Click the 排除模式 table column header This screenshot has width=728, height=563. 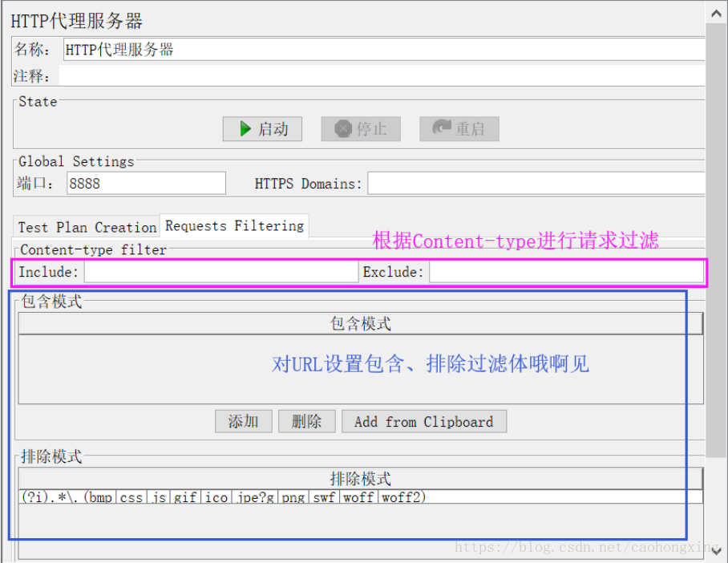coord(360,478)
